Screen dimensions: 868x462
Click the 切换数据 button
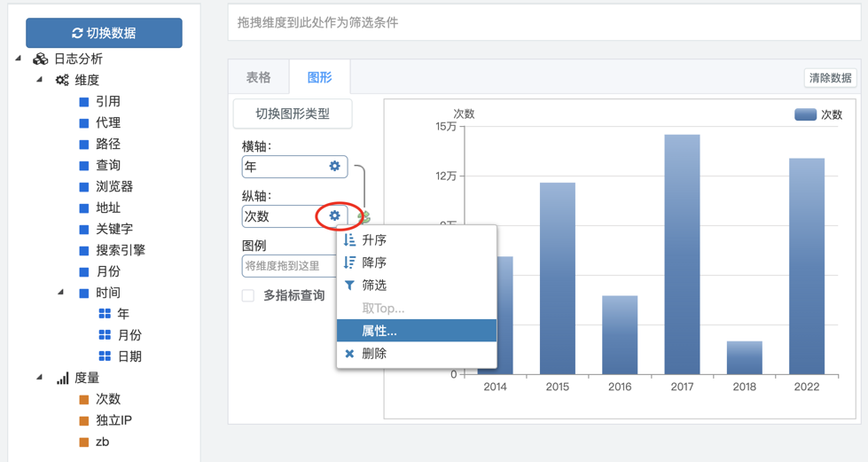click(104, 33)
